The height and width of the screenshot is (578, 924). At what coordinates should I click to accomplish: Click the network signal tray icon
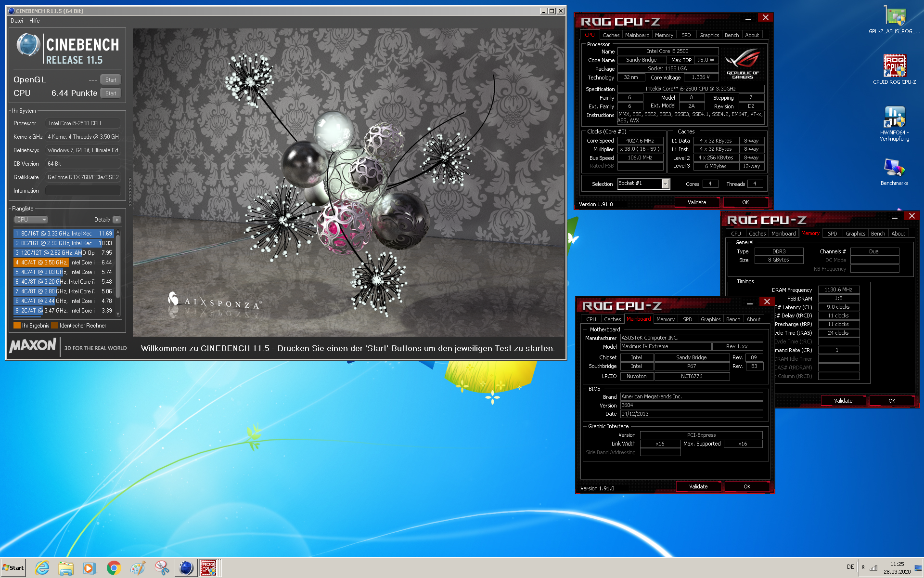[873, 568]
